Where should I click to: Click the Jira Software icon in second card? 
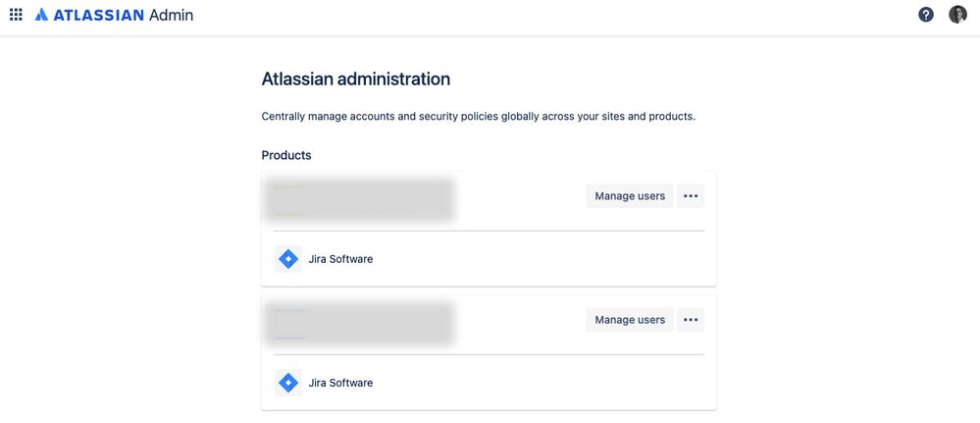click(x=288, y=383)
